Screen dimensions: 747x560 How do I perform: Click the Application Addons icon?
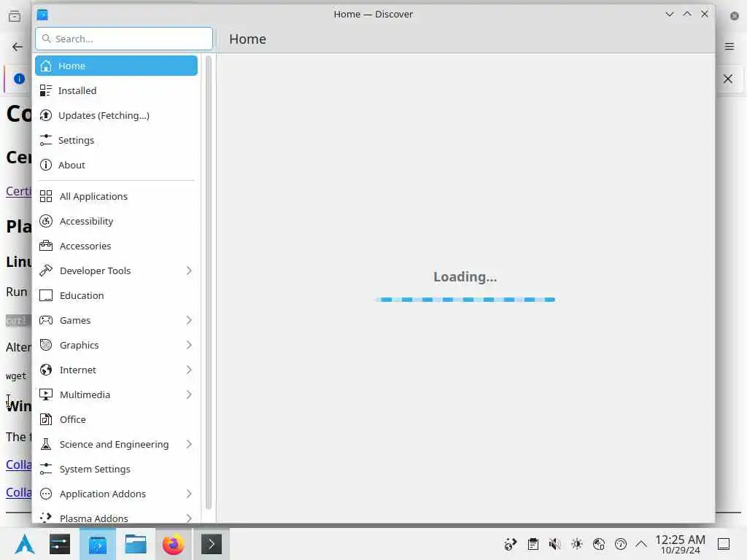(x=46, y=494)
